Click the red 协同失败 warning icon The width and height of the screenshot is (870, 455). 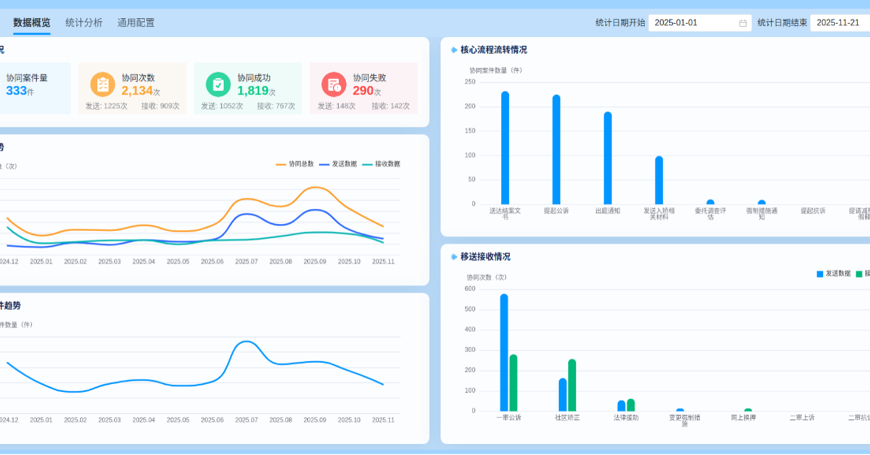334,85
